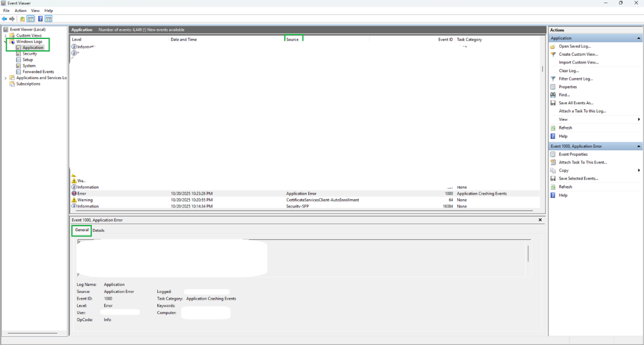Open the Help menu in menu bar
Screen dimensions: 644x345
coord(48,11)
